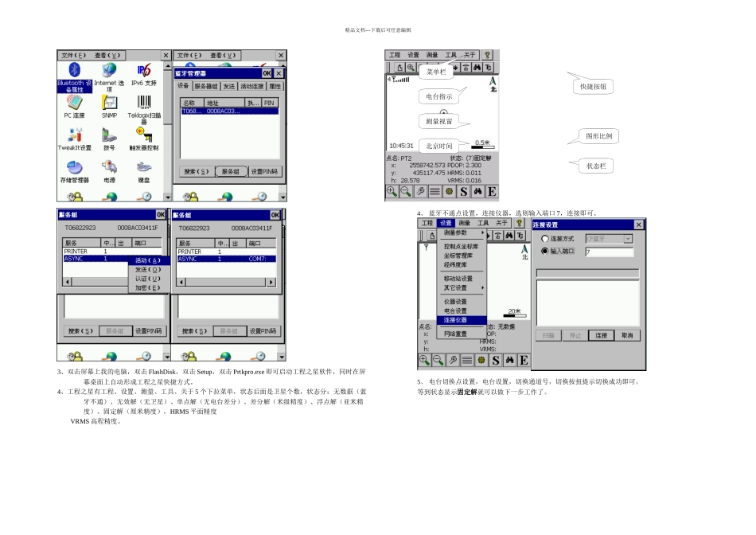Click the gear icon in the PT2 survey window bottom toolbar
The height and width of the screenshot is (535, 756).
pos(449,192)
